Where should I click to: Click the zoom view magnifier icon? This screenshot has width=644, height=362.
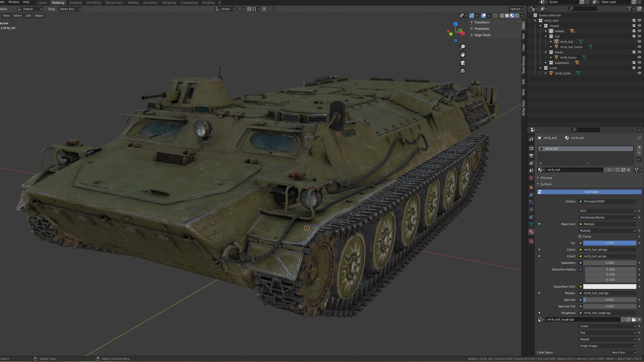coord(463,47)
